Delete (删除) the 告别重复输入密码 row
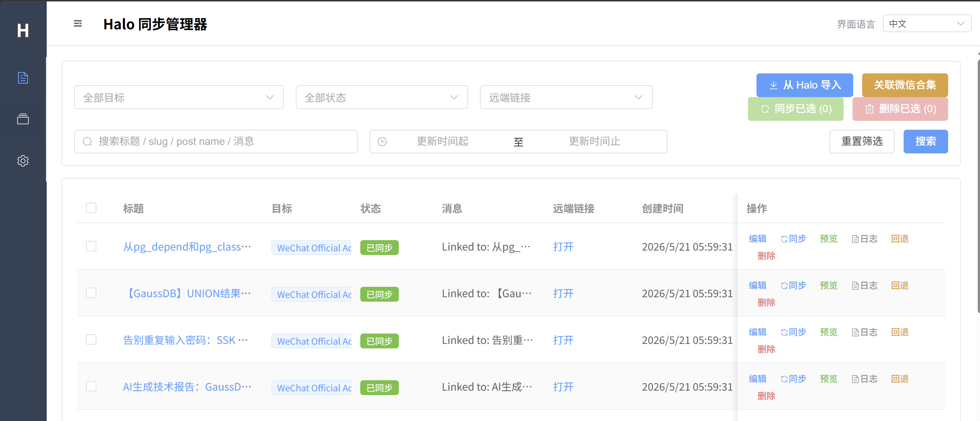This screenshot has height=421, width=980. (766, 349)
